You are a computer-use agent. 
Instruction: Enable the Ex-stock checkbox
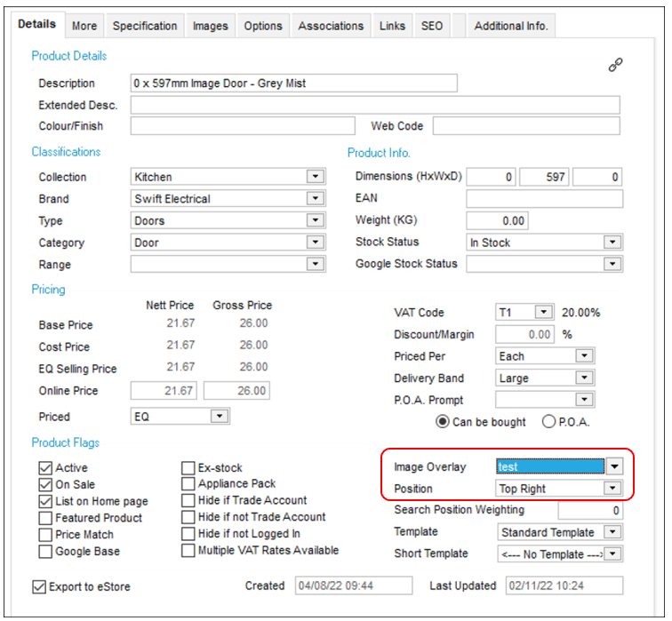coord(188,467)
